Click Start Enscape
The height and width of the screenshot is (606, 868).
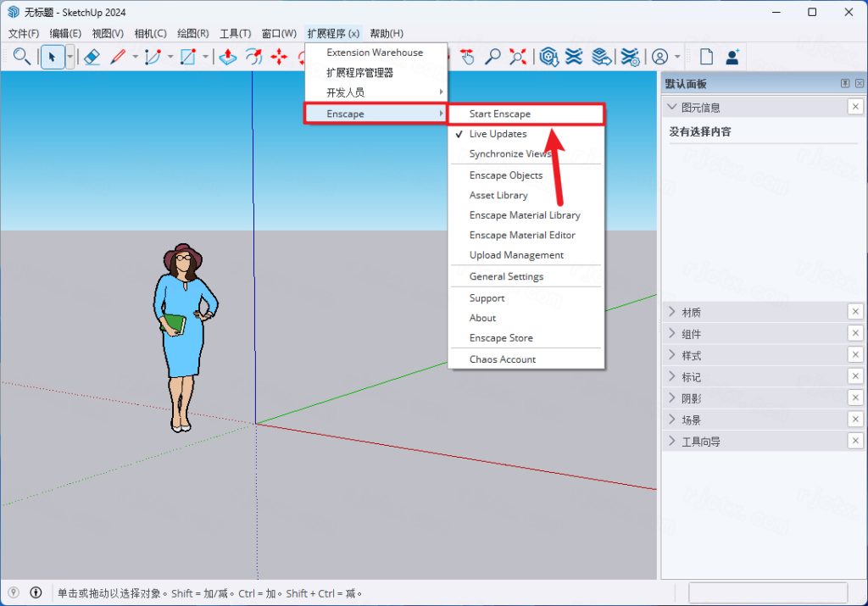pyautogui.click(x=526, y=114)
